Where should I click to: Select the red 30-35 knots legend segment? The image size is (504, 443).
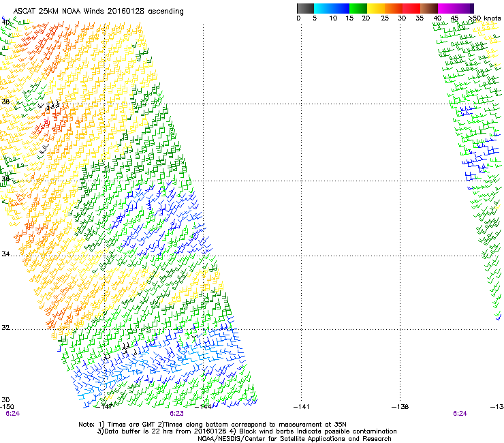(411, 8)
